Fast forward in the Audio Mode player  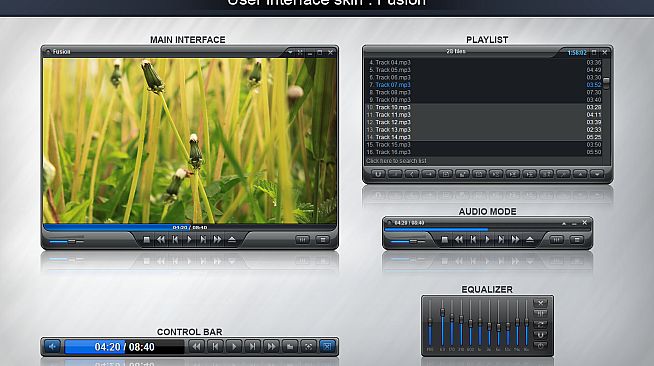[516, 240]
